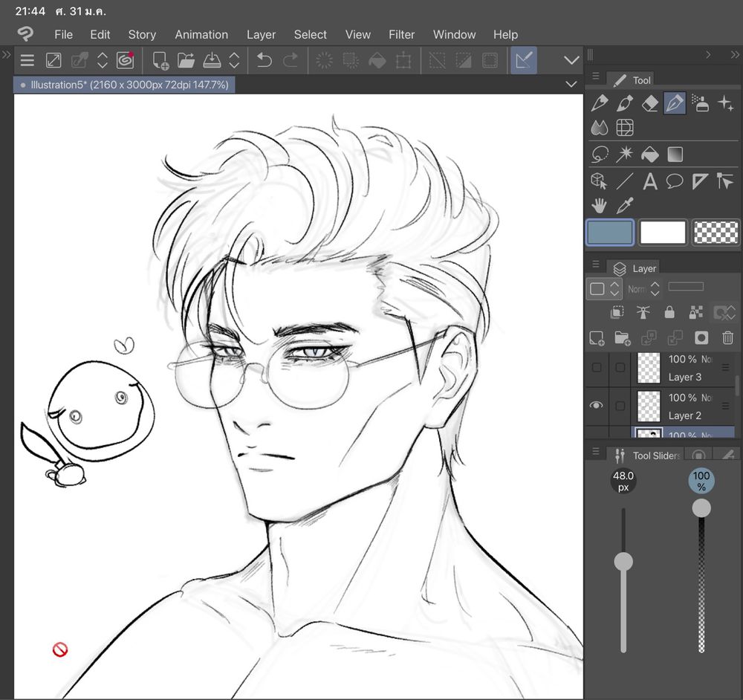The image size is (743, 700).
Task: Expand the canvas tab list chevron
Action: point(571,85)
